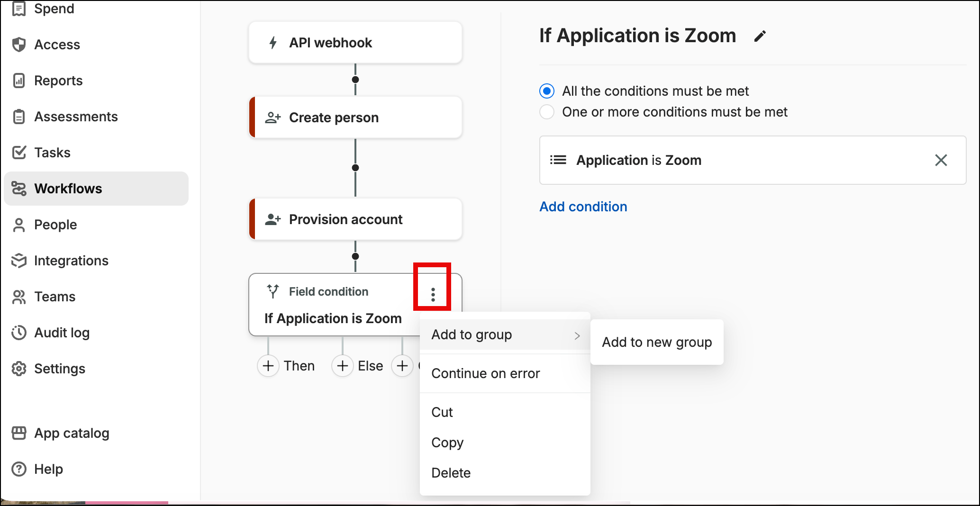Add a step with the Then plus button
This screenshot has width=980, height=506.
tap(268, 366)
